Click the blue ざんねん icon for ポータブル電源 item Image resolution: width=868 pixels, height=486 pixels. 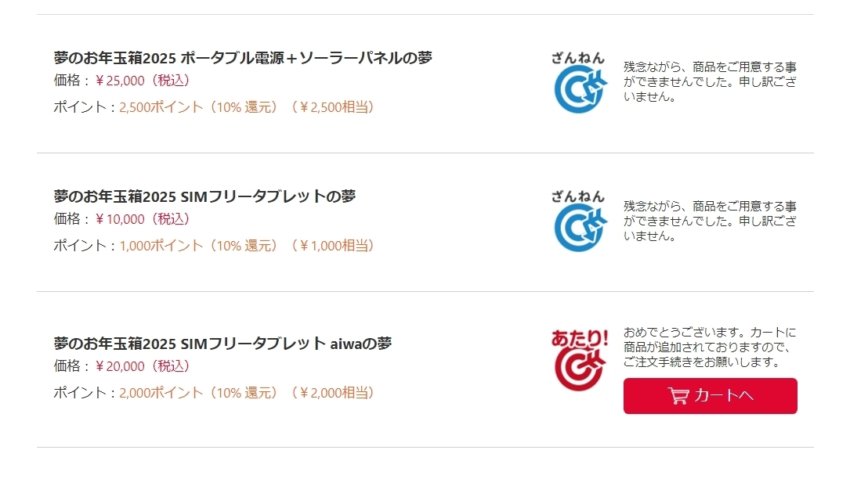(x=579, y=82)
